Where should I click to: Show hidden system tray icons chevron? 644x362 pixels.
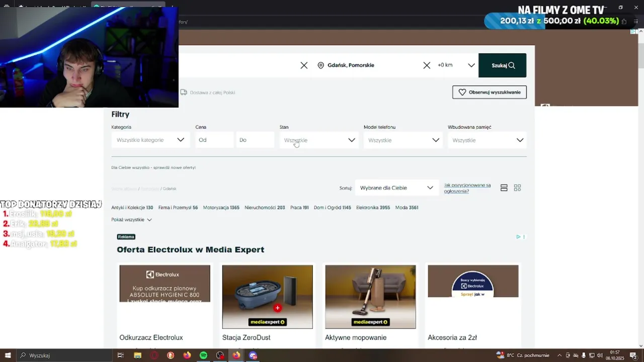click(559, 355)
